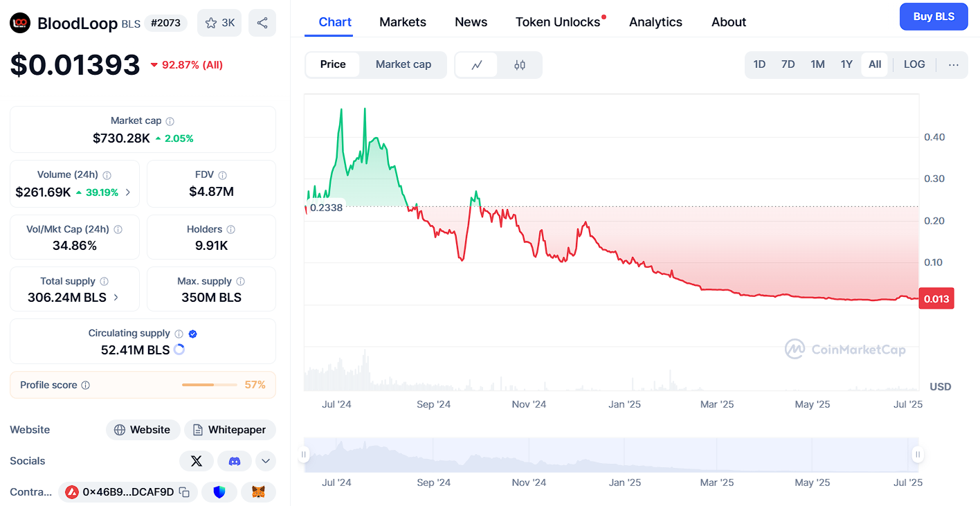980x506 pixels.
Task: Click the 0.013 current price label
Action: pyautogui.click(x=936, y=298)
